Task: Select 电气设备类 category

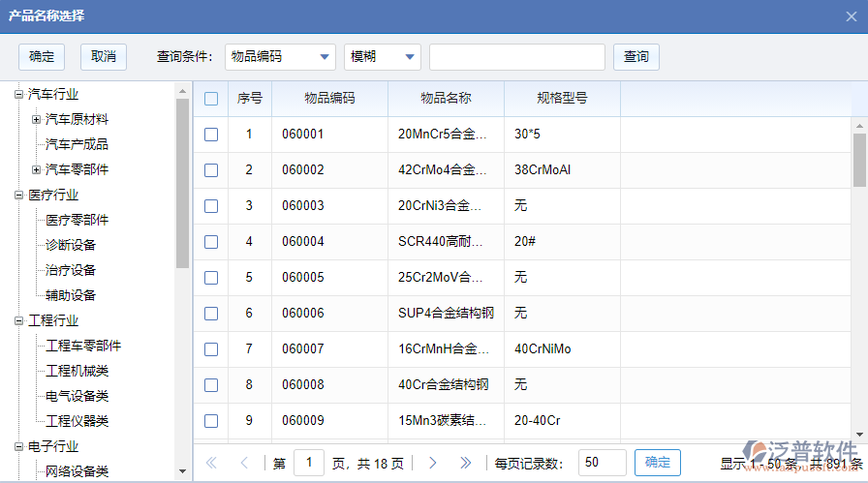Action: pos(77,396)
